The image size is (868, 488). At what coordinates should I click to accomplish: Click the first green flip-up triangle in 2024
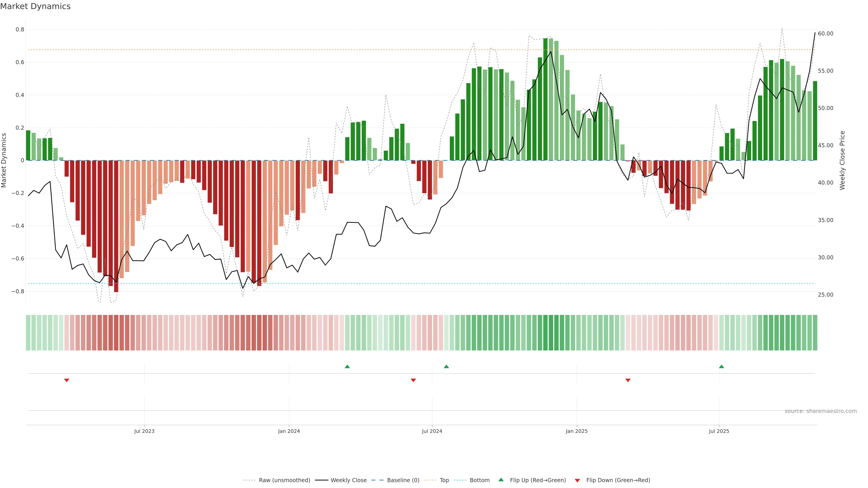tap(347, 366)
